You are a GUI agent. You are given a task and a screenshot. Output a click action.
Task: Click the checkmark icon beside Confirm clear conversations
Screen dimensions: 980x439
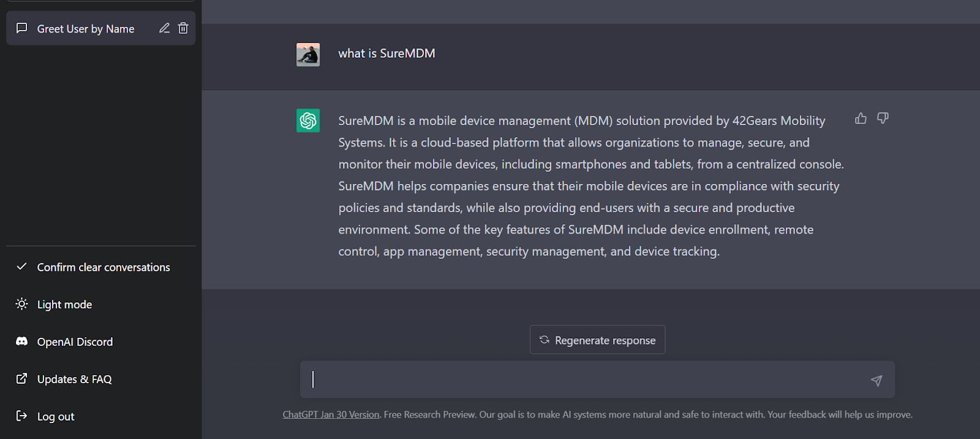pos(22,267)
